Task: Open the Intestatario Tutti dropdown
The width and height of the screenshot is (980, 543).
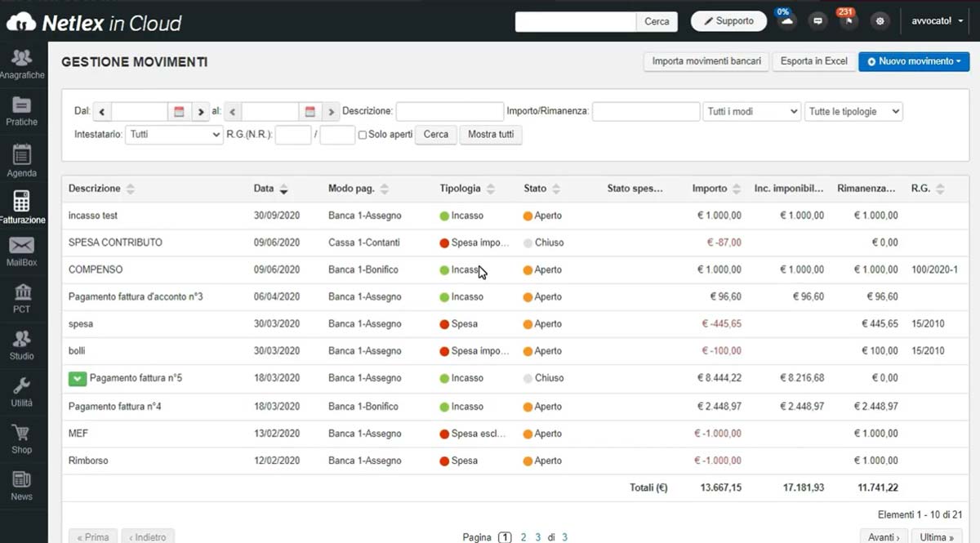Action: [174, 134]
